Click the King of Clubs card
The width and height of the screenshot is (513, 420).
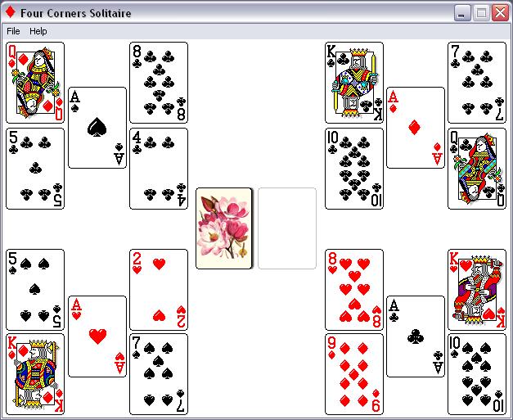click(x=354, y=83)
